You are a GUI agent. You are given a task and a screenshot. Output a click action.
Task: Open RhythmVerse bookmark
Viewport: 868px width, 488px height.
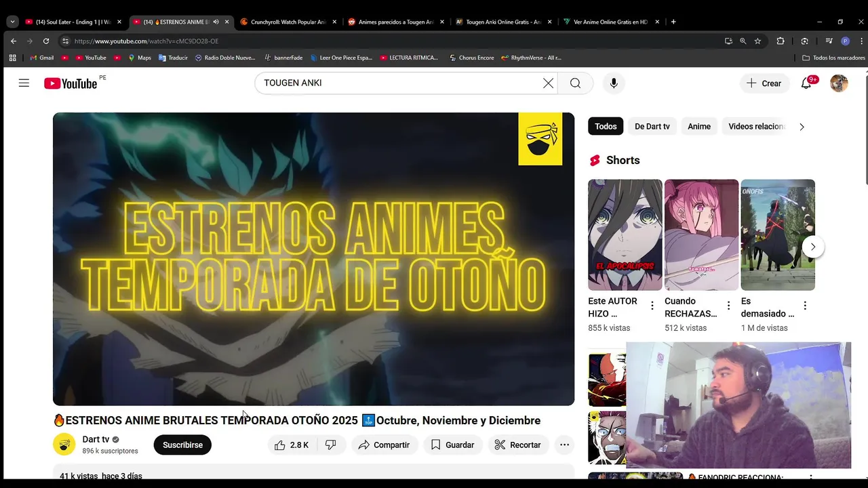tap(531, 58)
